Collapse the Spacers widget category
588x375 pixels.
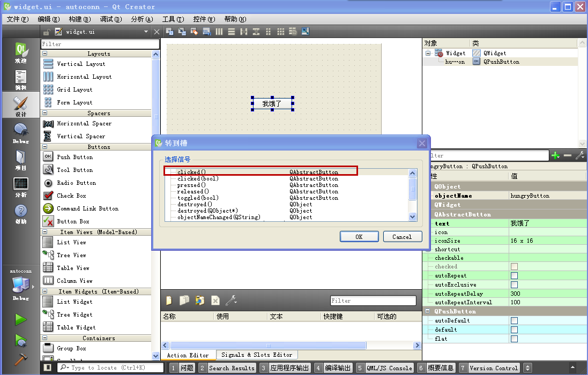pyautogui.click(x=45, y=112)
